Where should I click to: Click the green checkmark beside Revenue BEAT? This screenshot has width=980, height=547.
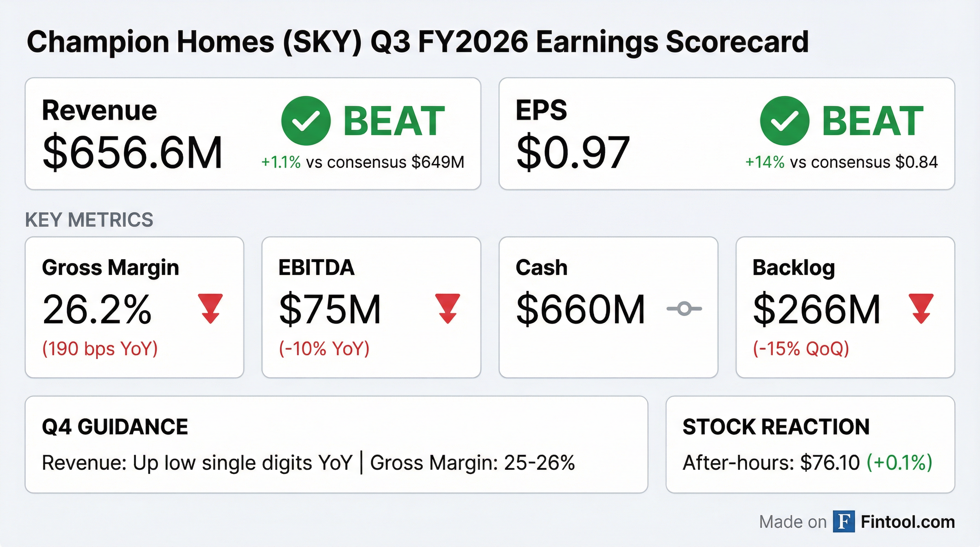306,121
